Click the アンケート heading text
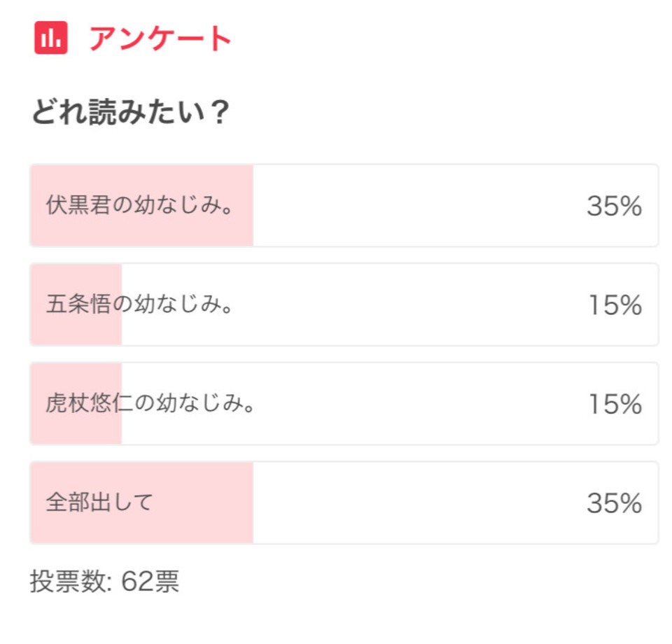Image resolution: width=672 pixels, height=644 pixels. click(160, 38)
